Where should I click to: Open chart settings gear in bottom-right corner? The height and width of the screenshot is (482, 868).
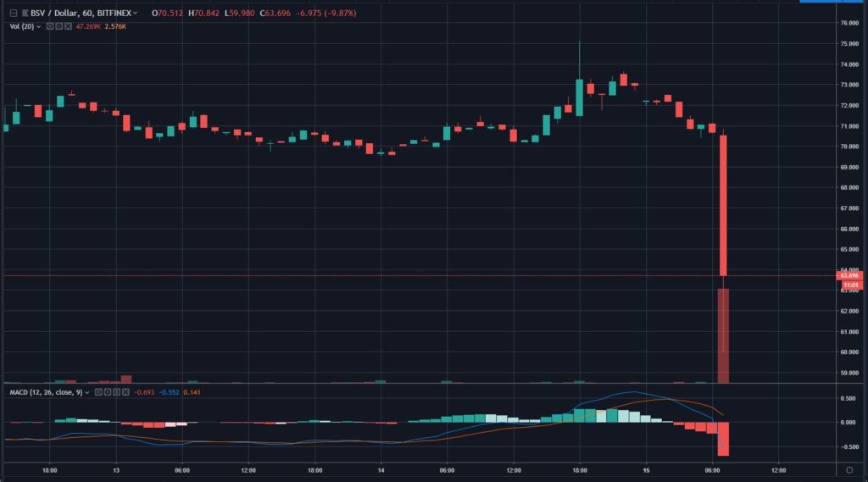849,468
